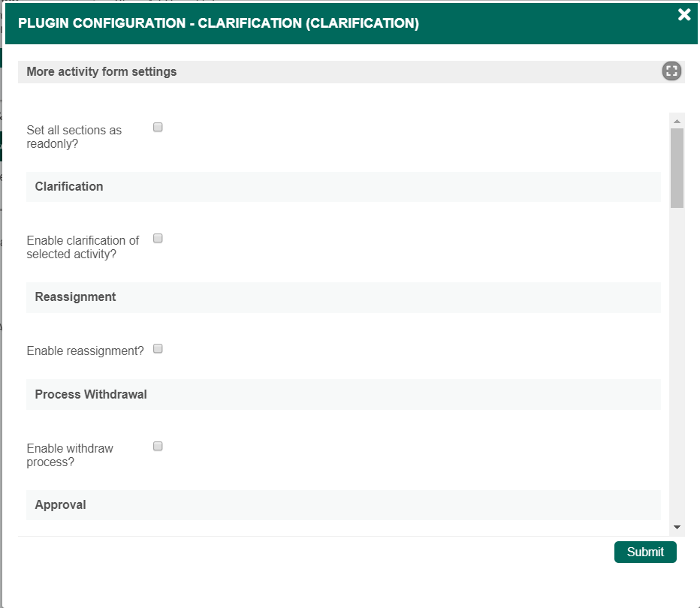This screenshot has width=700, height=608.
Task: Click the 'Enable reassignment?' label text
Action: click(x=85, y=351)
